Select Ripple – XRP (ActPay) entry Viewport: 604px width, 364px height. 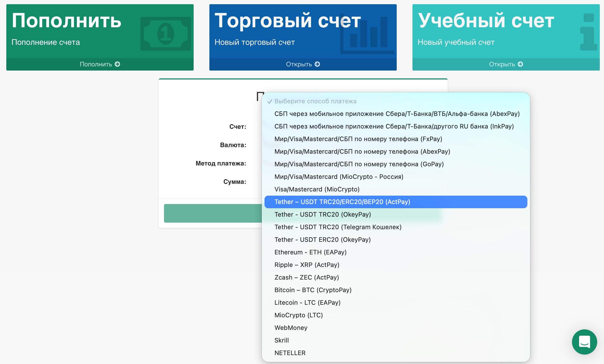click(307, 265)
